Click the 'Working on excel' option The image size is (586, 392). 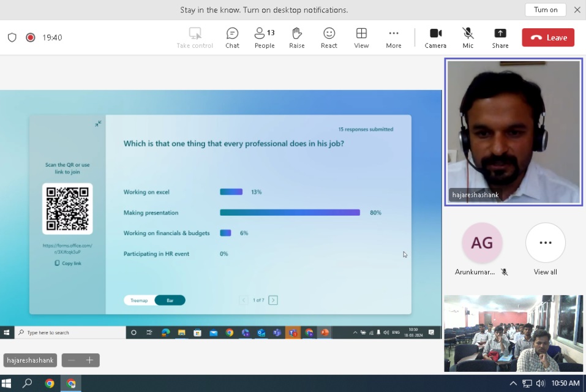pyautogui.click(x=146, y=192)
